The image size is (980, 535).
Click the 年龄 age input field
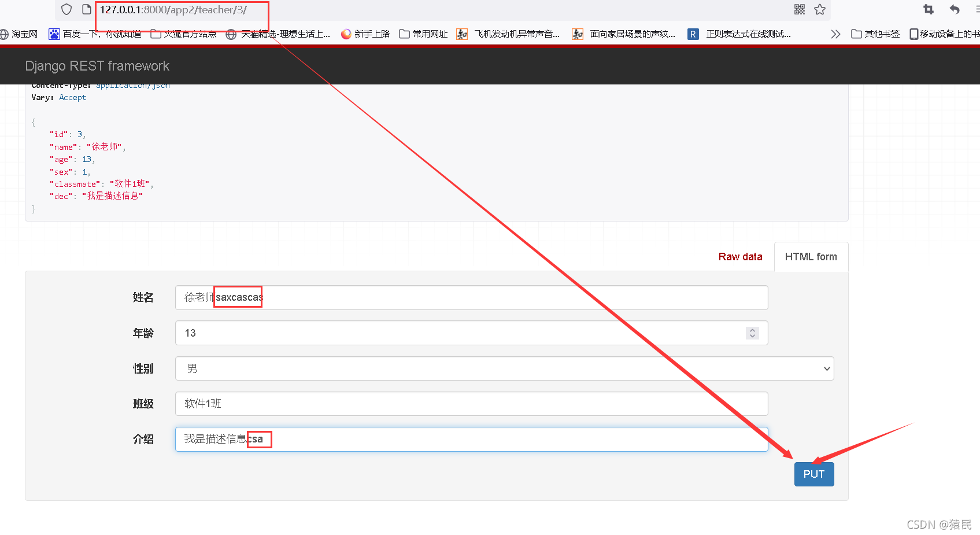click(x=471, y=333)
